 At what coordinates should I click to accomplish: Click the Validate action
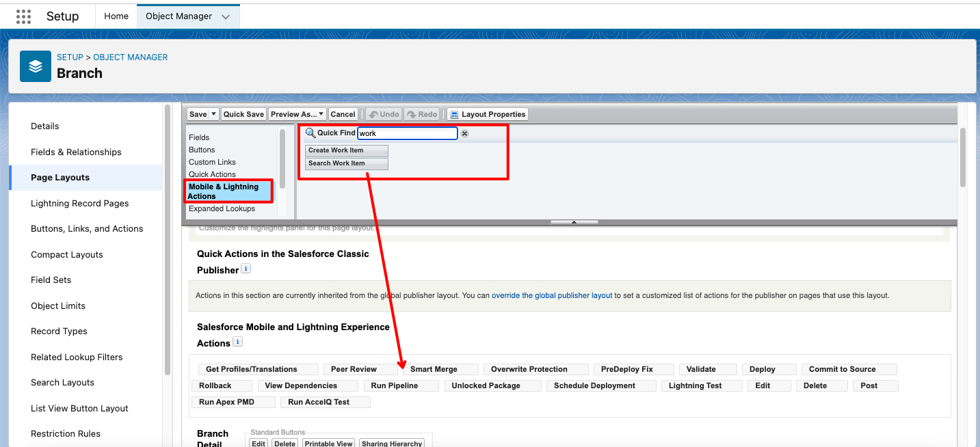[x=707, y=369]
